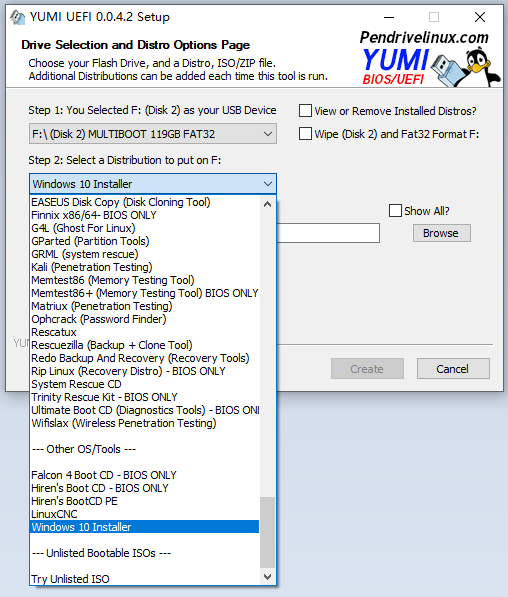Choose Matriux Penetration Testing
The width and height of the screenshot is (508, 597).
145,306
